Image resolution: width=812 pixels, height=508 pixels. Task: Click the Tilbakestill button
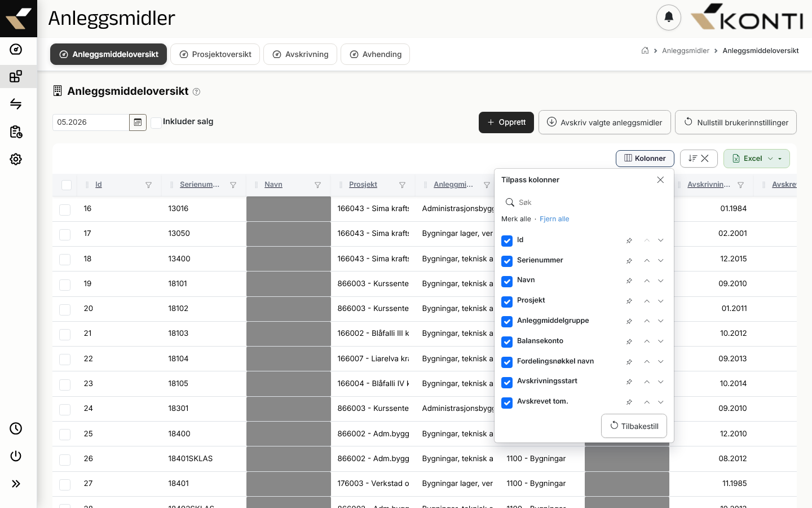pos(634,426)
